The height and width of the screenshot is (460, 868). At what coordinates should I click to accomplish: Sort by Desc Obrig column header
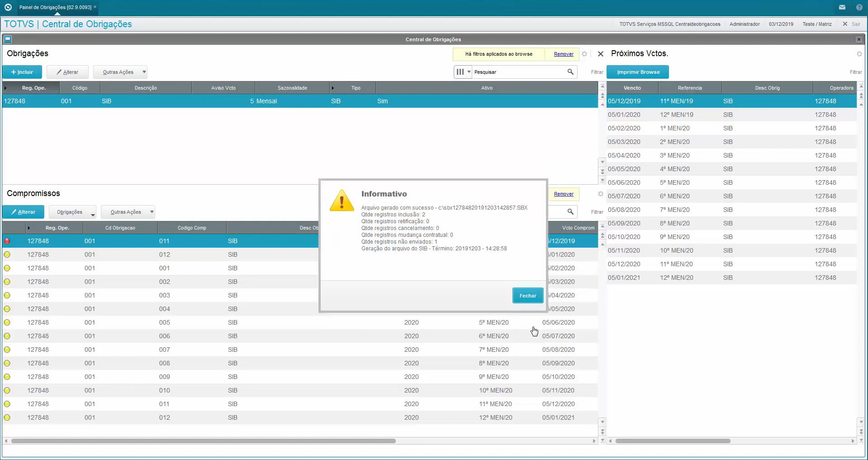tap(767, 88)
